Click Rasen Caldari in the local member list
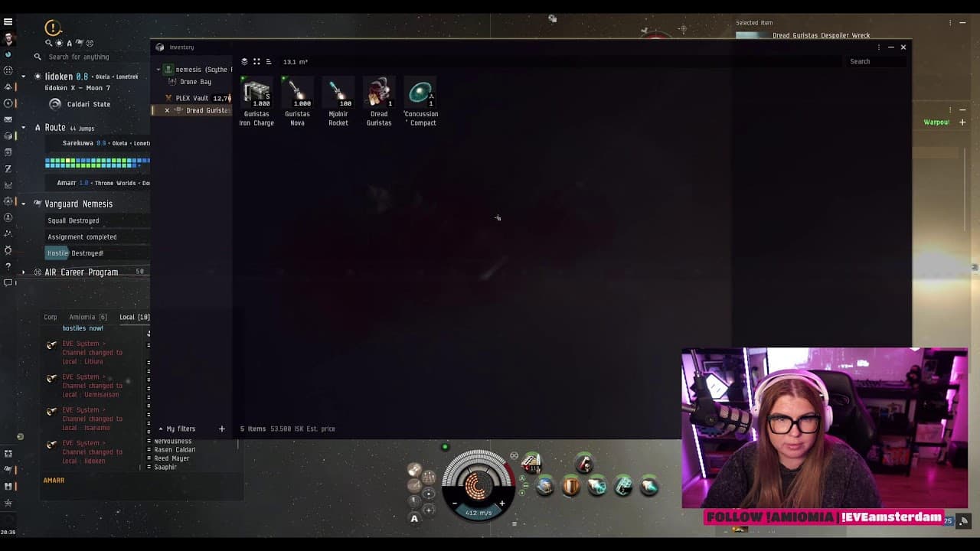Viewport: 980px width, 551px height. [x=175, y=450]
